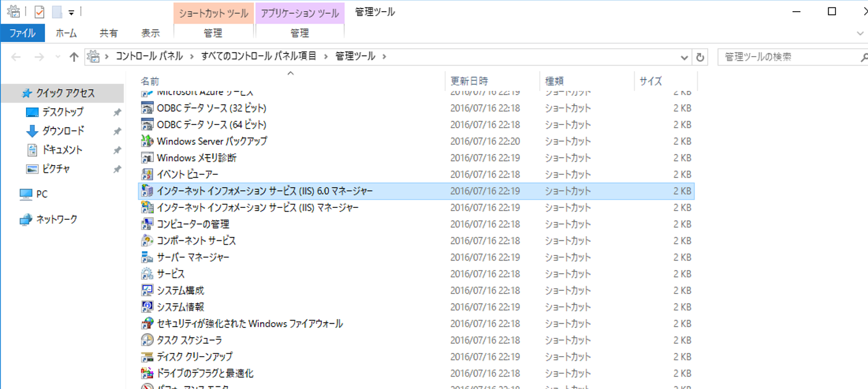
Task: Expand chevron after 管理ツール in address bar
Action: click(384, 56)
